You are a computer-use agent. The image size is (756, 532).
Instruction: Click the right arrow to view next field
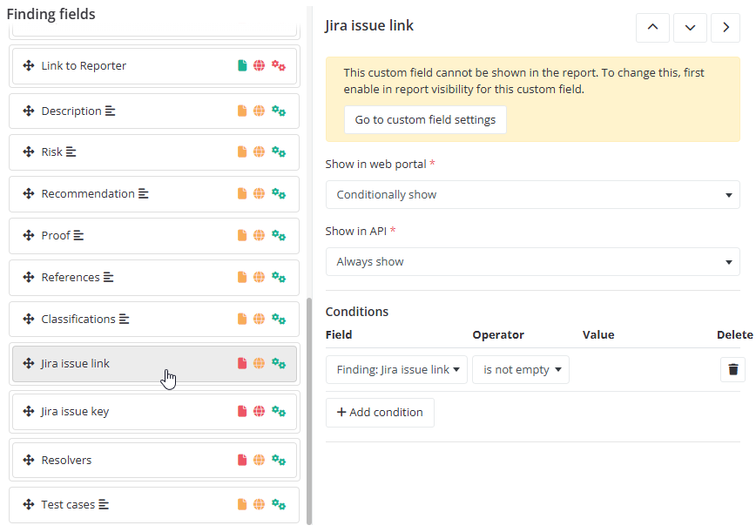point(726,28)
